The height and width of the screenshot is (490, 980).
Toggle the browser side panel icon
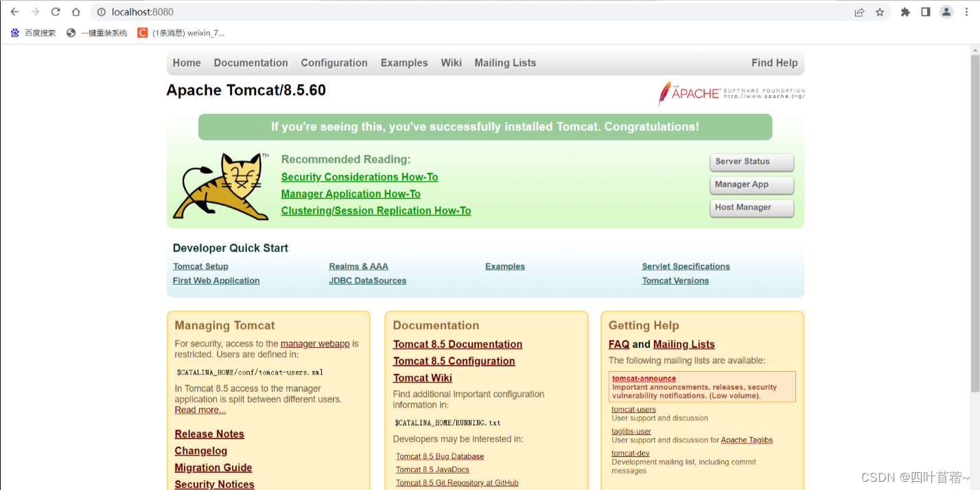(925, 12)
